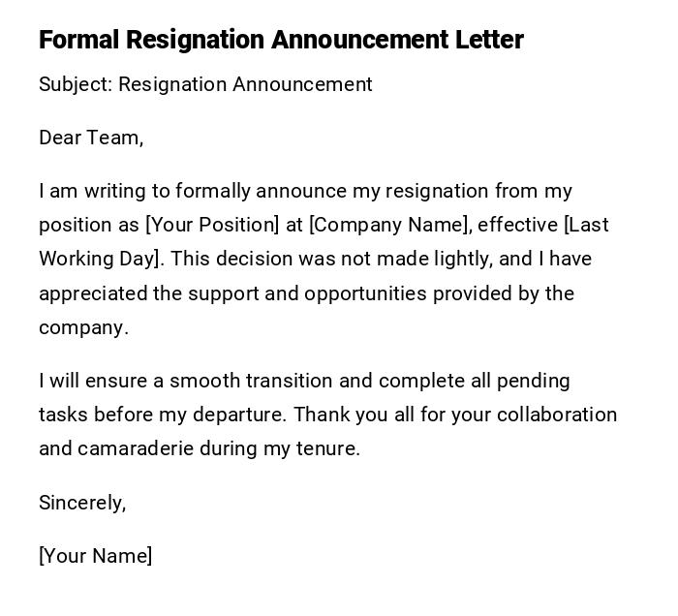This screenshot has height=616, width=678.
Task: Click the 'Subject: Resignation Announcement' line
Action: (205, 84)
